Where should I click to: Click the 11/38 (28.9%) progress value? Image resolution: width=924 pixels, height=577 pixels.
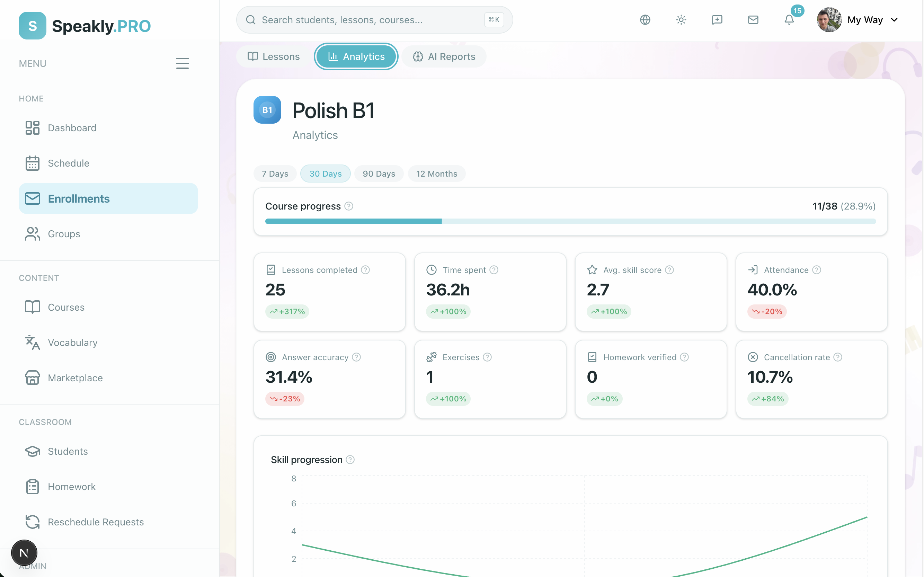pos(844,206)
